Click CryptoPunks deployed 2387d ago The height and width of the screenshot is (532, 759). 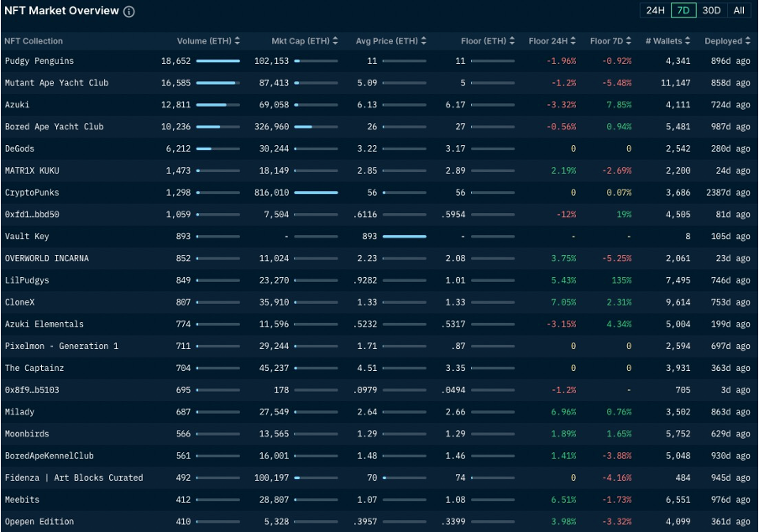click(728, 192)
